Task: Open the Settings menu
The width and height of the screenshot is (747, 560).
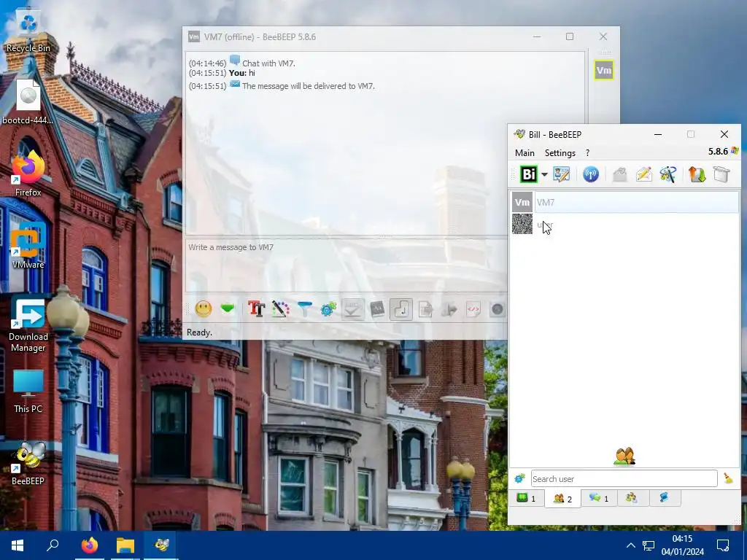Action: coord(560,153)
